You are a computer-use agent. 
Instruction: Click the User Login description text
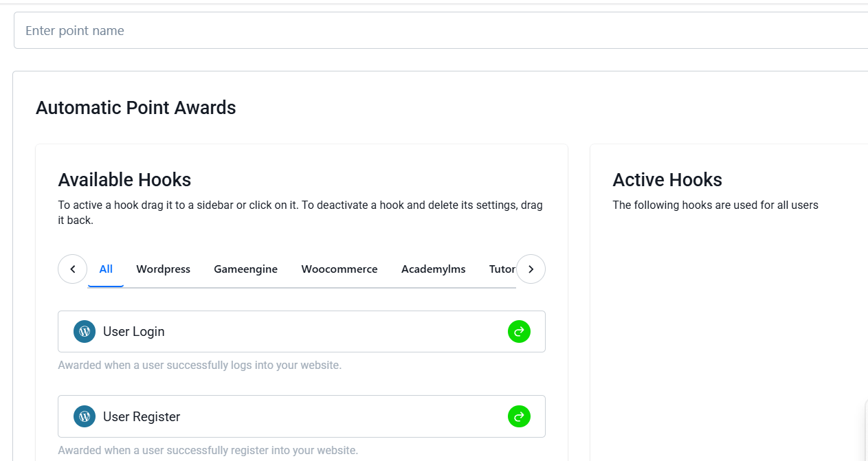click(200, 366)
